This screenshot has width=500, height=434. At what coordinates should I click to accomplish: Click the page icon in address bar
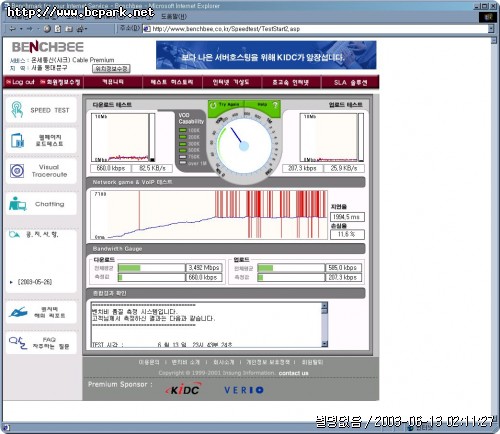(147, 29)
